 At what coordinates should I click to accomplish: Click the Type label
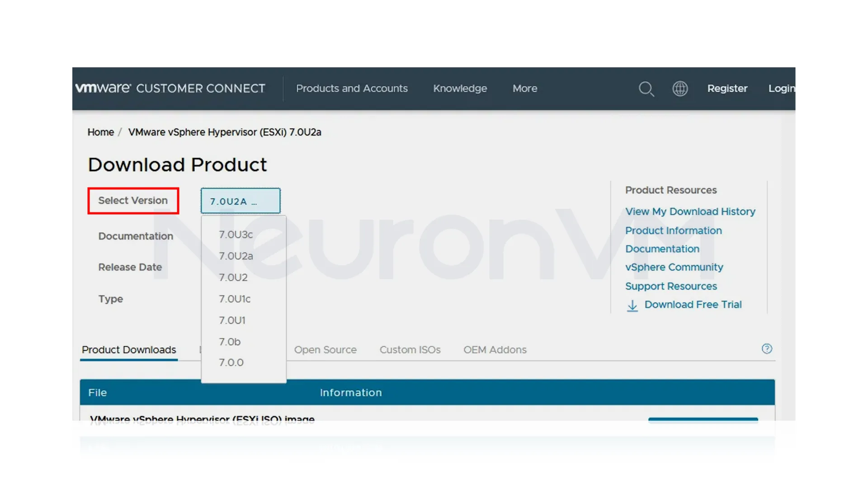[x=110, y=299]
